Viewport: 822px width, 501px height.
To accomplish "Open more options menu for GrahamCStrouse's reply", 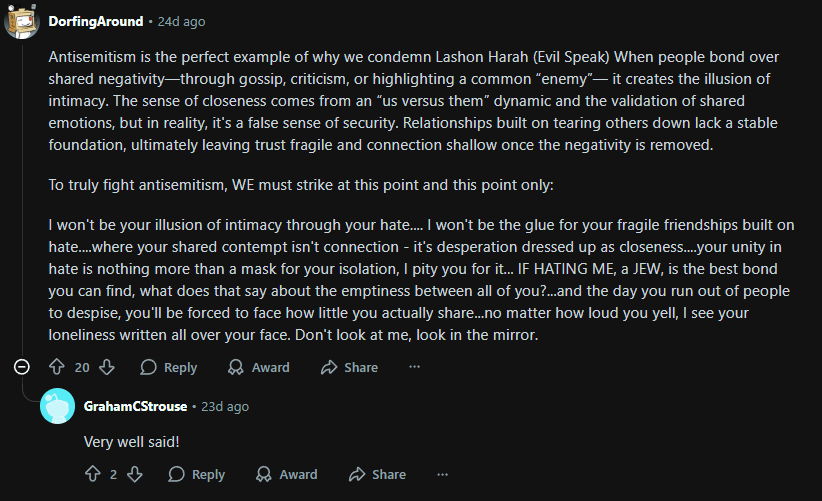I will pyautogui.click(x=442, y=474).
